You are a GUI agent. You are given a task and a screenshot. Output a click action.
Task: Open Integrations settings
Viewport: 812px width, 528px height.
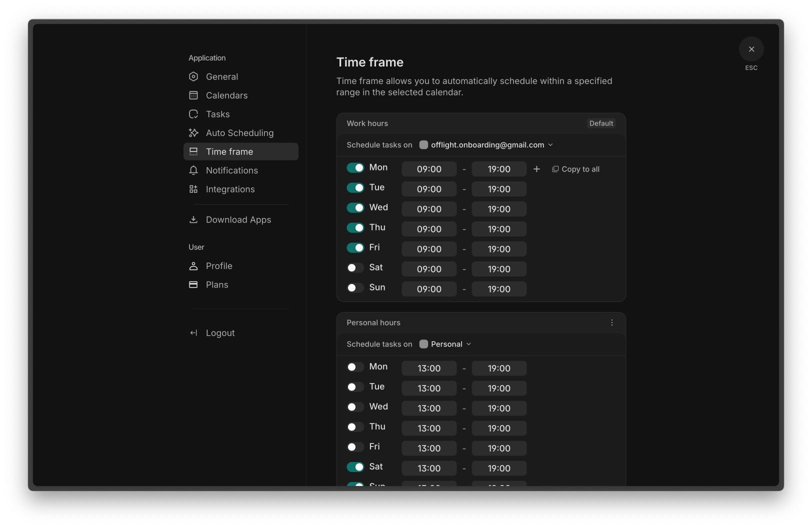(241, 189)
